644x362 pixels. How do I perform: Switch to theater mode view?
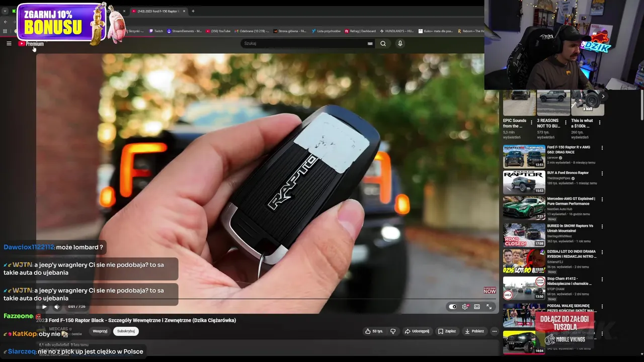click(x=477, y=307)
